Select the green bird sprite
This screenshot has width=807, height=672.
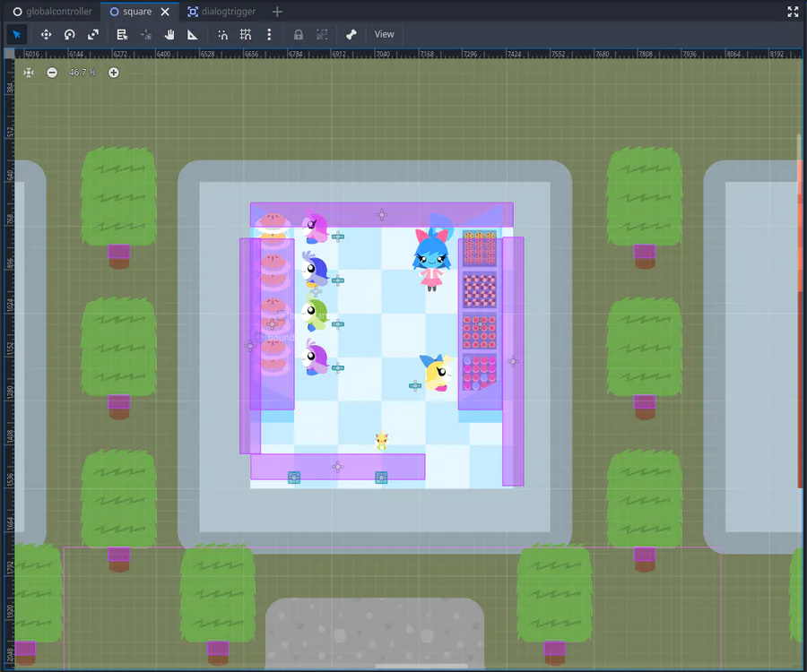[x=315, y=314]
